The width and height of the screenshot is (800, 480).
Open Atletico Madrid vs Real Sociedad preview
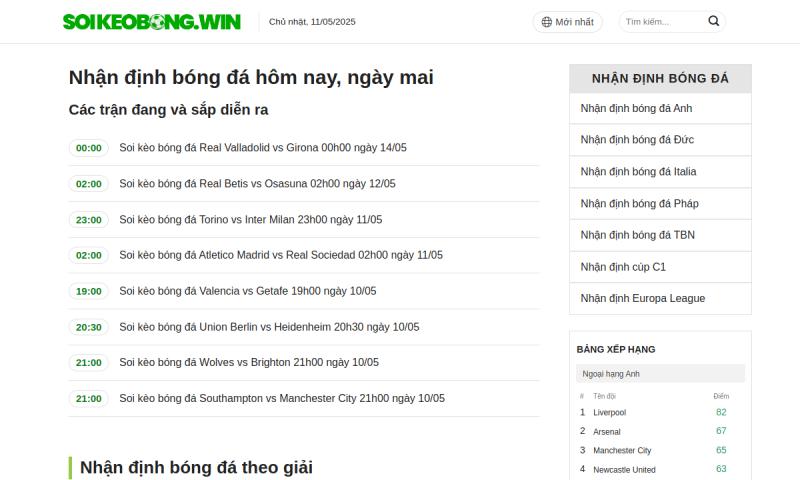[x=281, y=255]
